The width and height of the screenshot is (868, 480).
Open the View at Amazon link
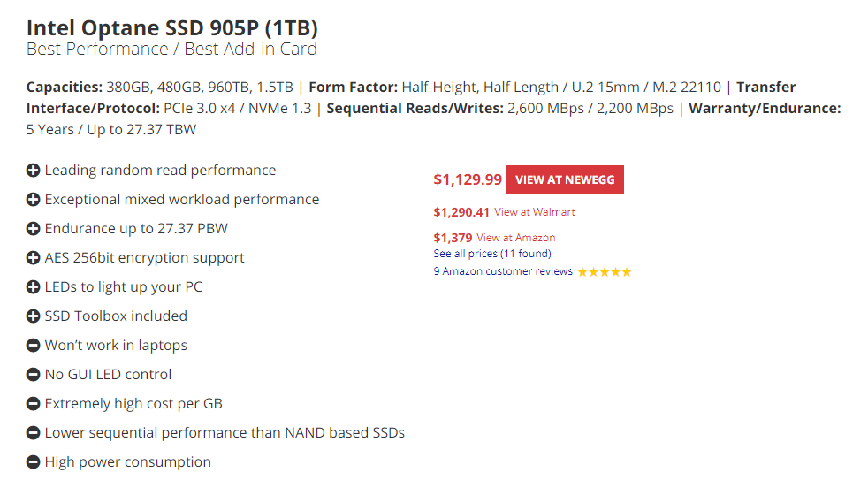pyautogui.click(x=516, y=238)
